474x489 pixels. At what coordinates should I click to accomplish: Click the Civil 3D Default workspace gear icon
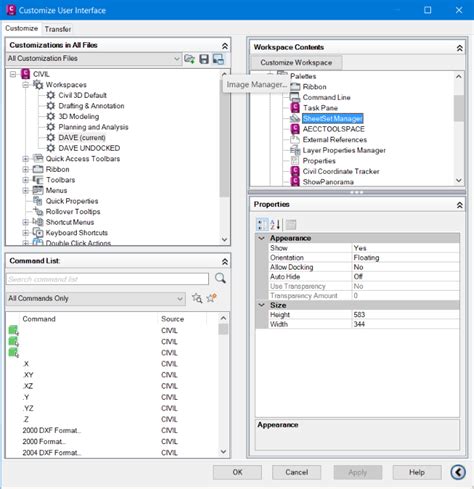[51, 95]
